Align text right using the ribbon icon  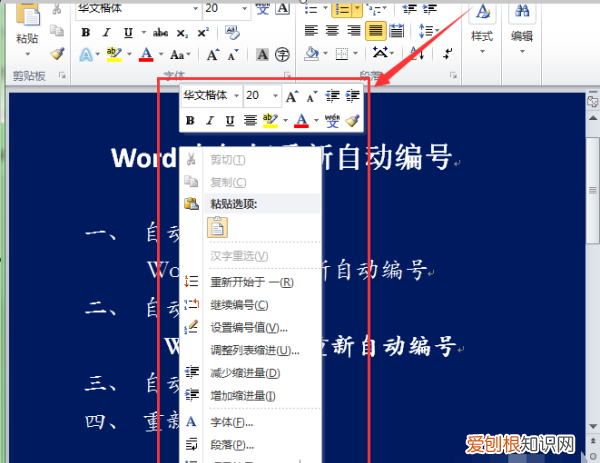tap(354, 31)
